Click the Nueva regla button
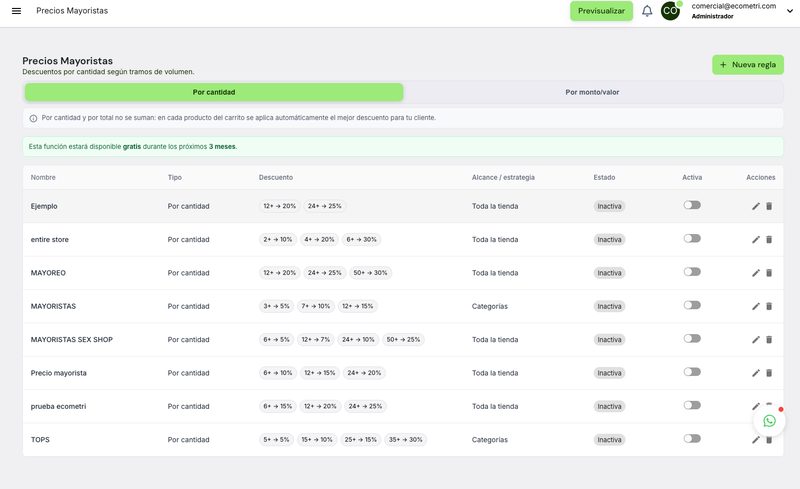Image resolution: width=800 pixels, height=489 pixels. tap(747, 65)
